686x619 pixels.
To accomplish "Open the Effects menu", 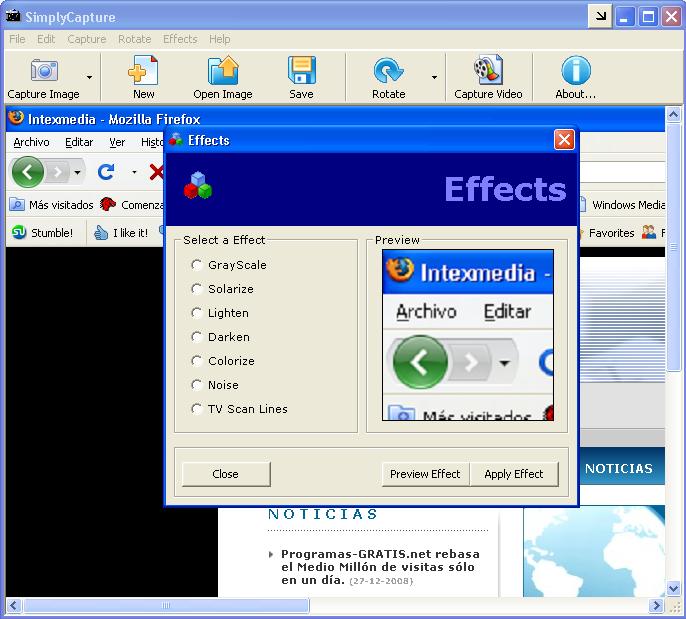I will pos(180,39).
